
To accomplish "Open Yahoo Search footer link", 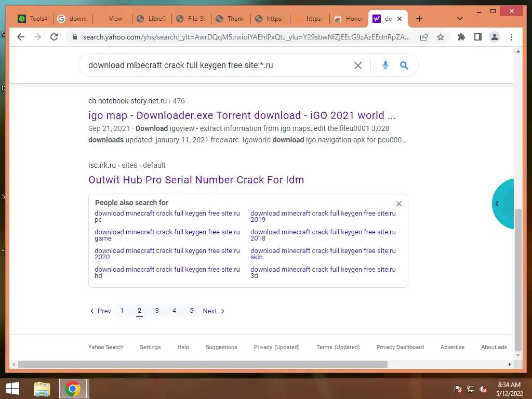I will coord(106,347).
